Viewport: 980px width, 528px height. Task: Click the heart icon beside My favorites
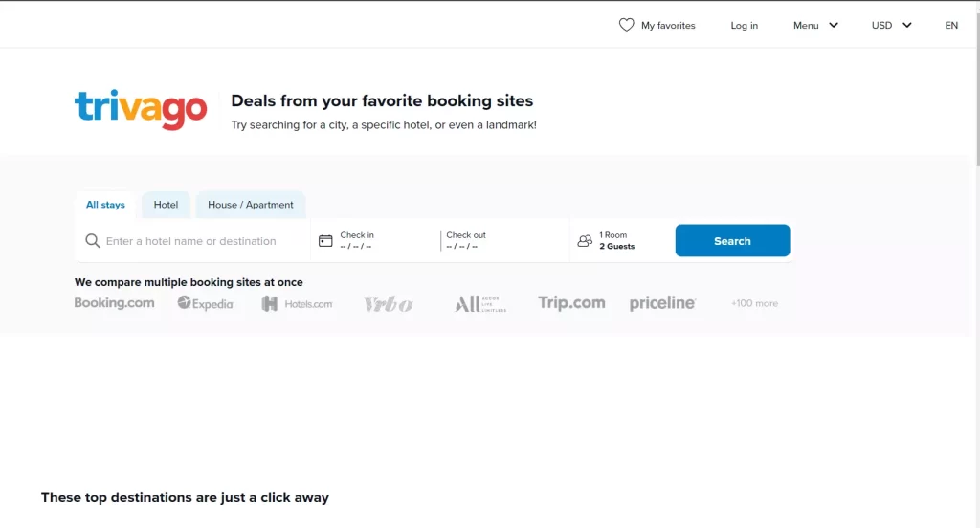(x=626, y=25)
